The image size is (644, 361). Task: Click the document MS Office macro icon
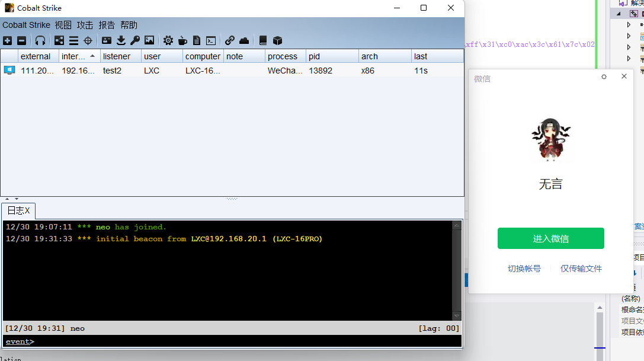[197, 40]
